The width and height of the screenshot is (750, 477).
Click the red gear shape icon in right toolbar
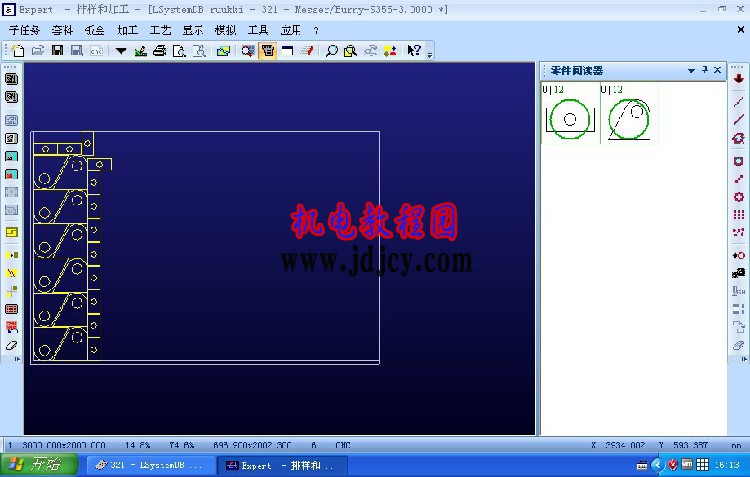738,197
